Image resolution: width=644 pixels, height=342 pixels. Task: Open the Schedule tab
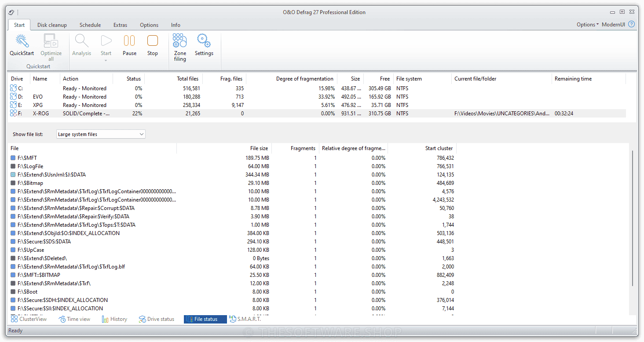pyautogui.click(x=90, y=25)
